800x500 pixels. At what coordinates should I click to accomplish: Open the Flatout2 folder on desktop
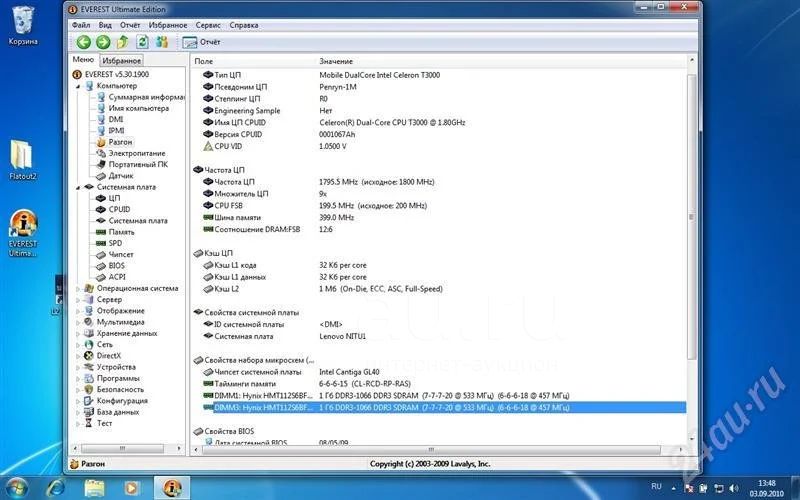(22, 160)
